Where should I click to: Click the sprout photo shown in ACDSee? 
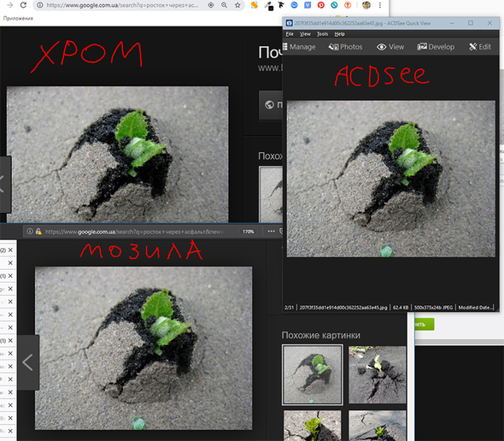[x=391, y=179]
